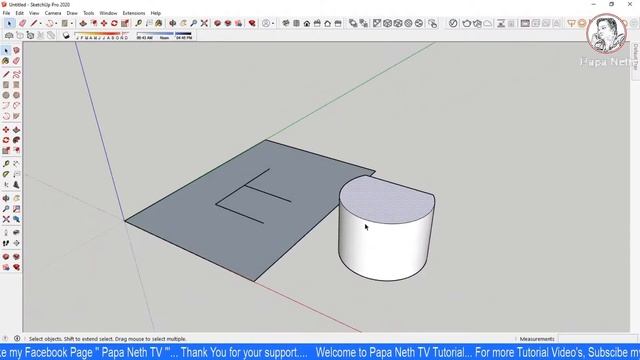Open Arc tool dropdown arrow
The image size is (640, 360).
tap(56, 23)
